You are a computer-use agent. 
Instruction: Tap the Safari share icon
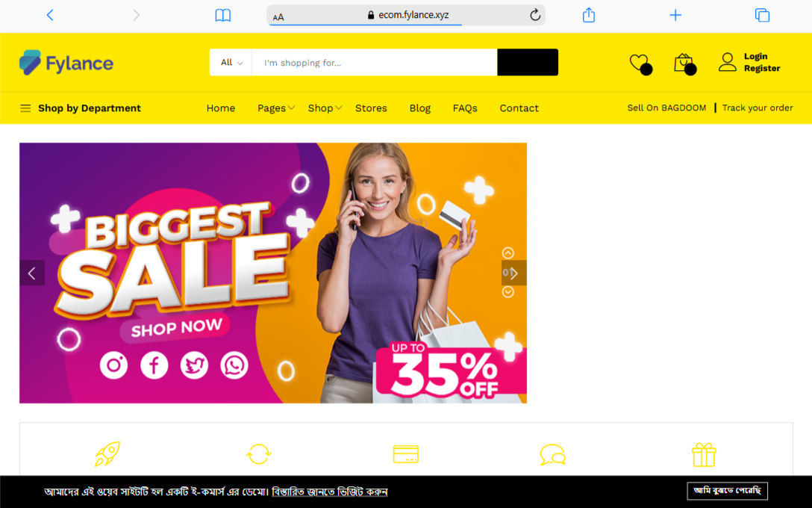tap(589, 15)
